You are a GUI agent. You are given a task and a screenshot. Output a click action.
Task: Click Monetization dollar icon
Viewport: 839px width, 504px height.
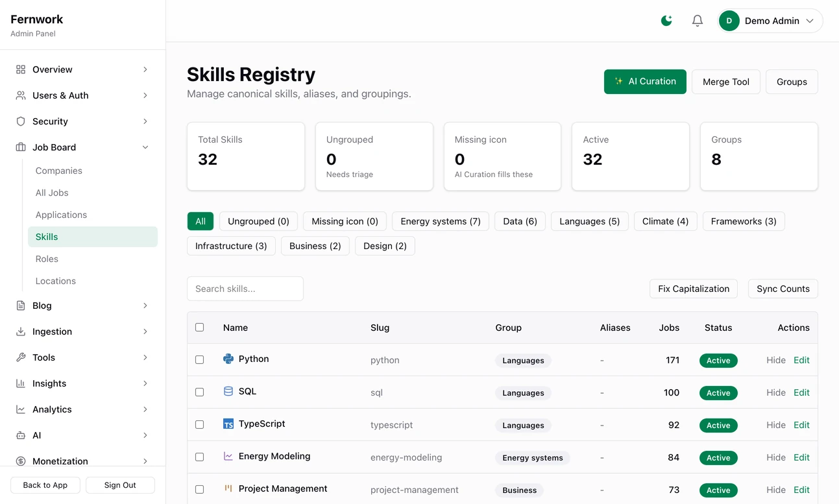pos(21,461)
